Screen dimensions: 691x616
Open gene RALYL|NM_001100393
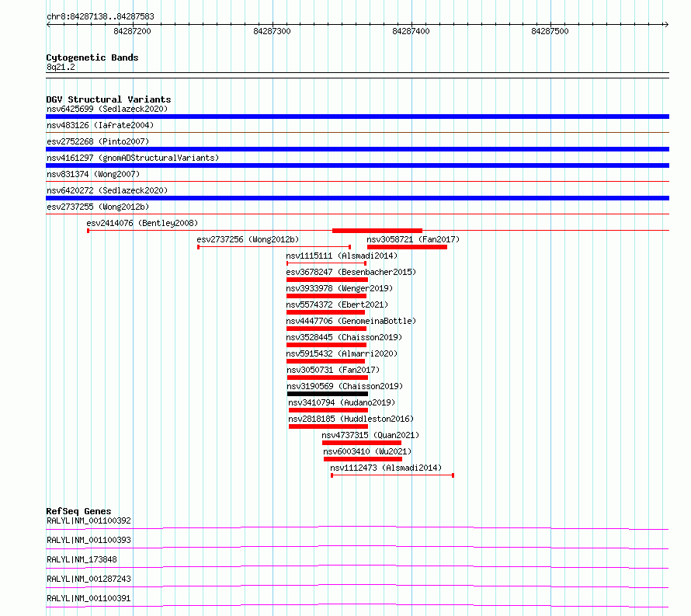pyautogui.click(x=89, y=540)
